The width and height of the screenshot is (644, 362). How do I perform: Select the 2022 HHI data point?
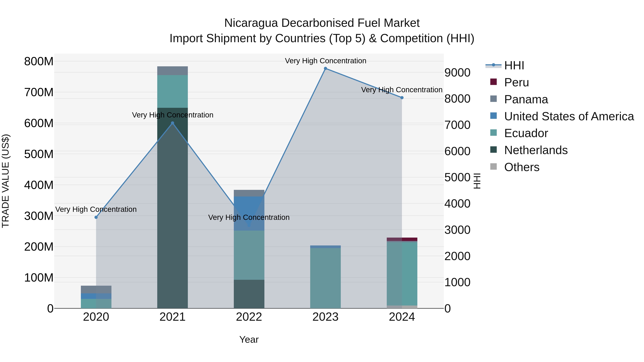[x=249, y=225]
